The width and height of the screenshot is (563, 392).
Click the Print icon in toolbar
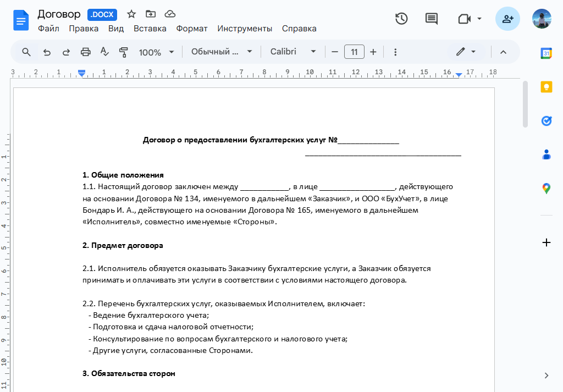(x=85, y=52)
